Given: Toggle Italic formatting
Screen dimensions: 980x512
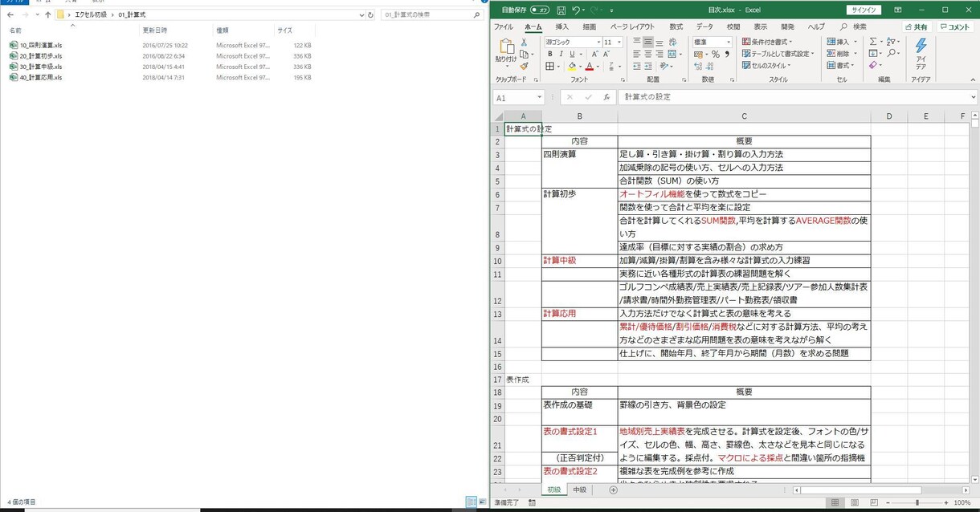Looking at the screenshot, I should click(x=561, y=54).
